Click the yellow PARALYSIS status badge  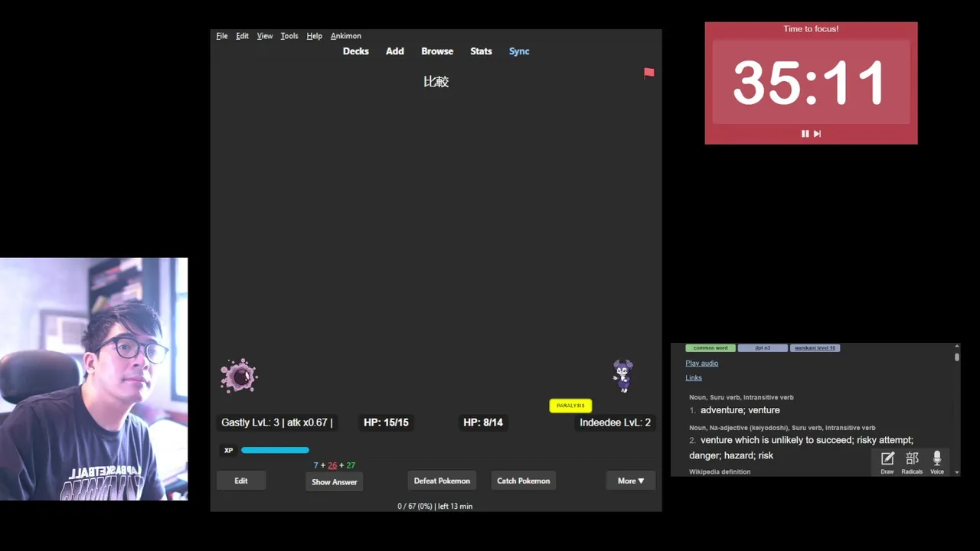[570, 406]
